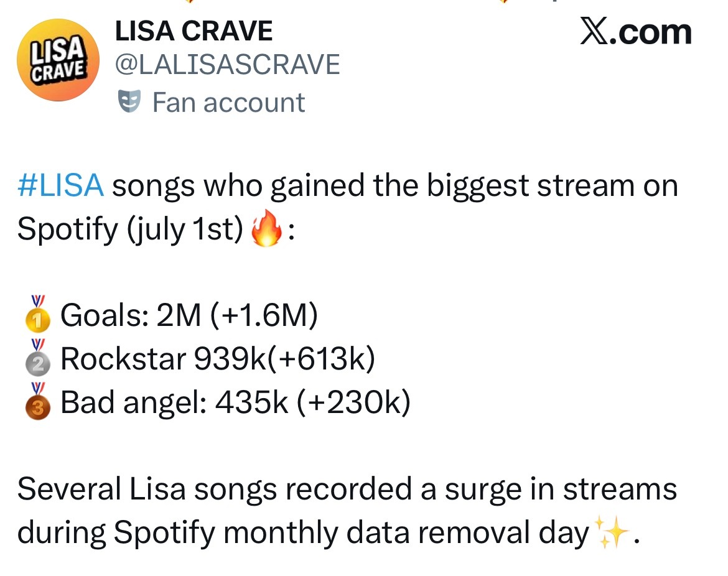
Task: Click the bronze third-place medal emoji
Action: click(37, 401)
